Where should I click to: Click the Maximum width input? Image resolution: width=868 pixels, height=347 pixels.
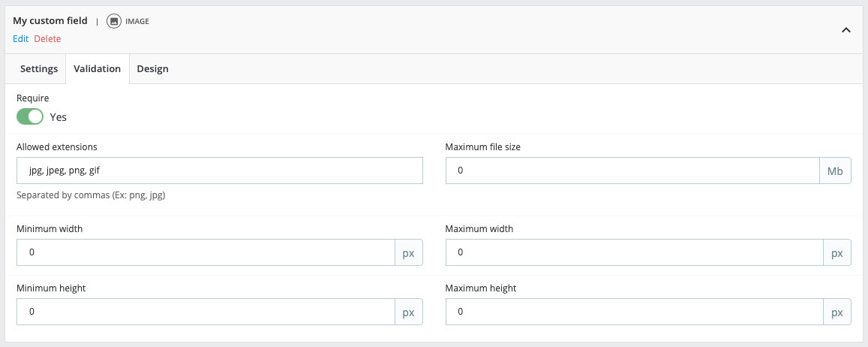[634, 252]
